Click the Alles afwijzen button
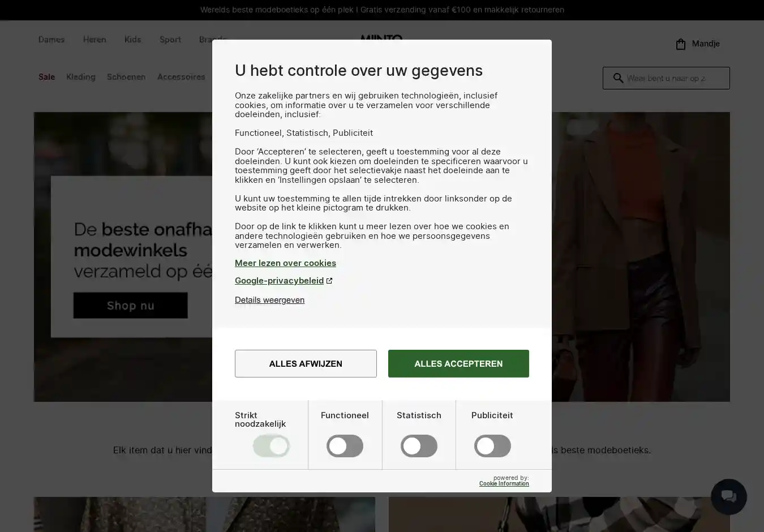Image resolution: width=764 pixels, height=532 pixels. 306,363
